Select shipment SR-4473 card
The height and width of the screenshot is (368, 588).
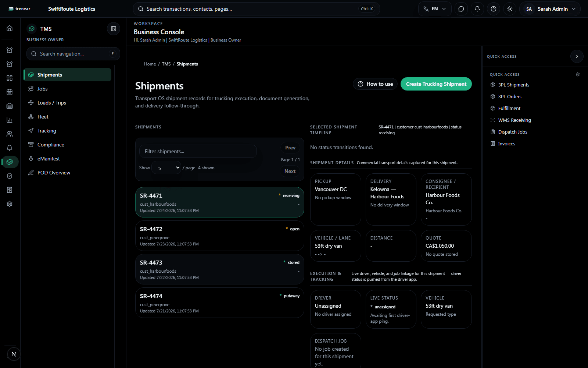pyautogui.click(x=220, y=269)
